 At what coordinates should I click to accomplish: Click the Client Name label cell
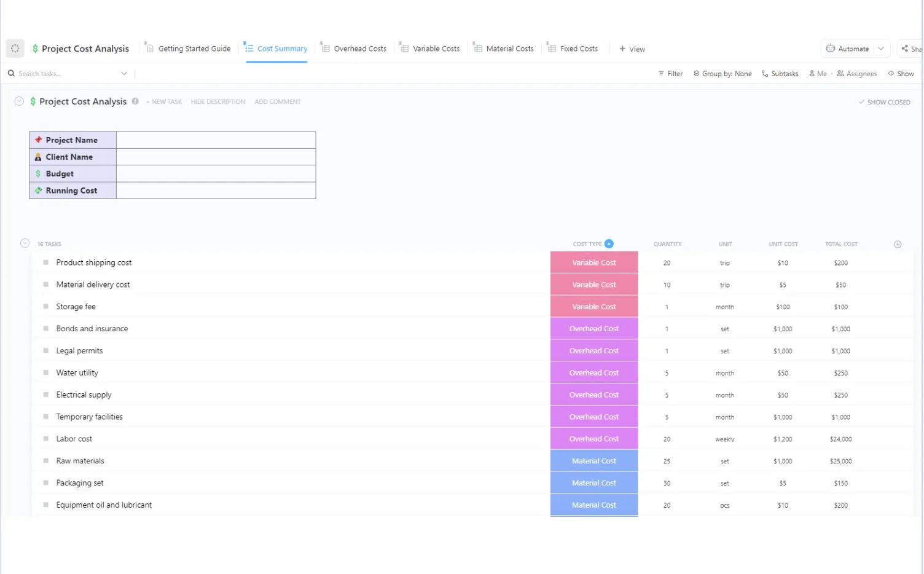tap(72, 157)
